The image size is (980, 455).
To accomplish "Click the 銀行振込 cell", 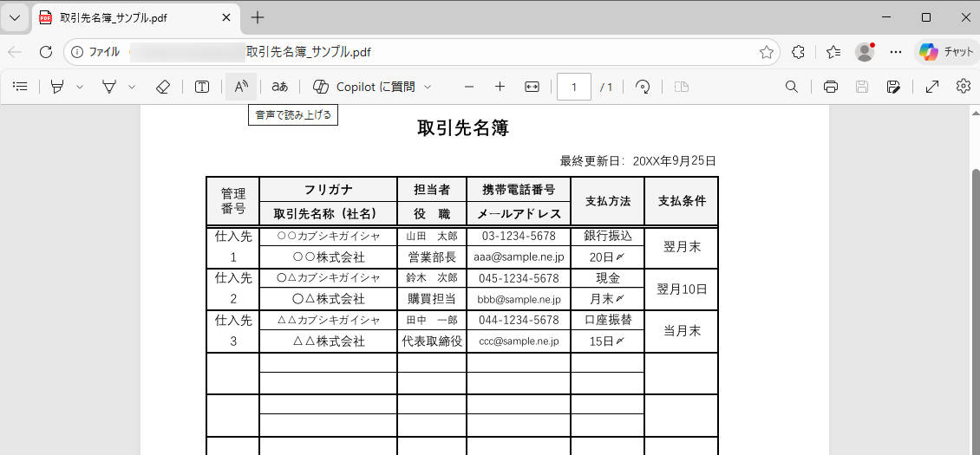I will pos(607,236).
